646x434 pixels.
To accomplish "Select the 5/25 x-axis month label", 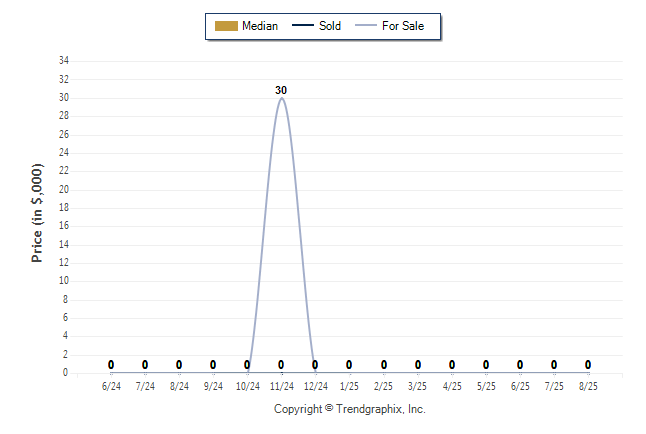I will tap(486, 387).
